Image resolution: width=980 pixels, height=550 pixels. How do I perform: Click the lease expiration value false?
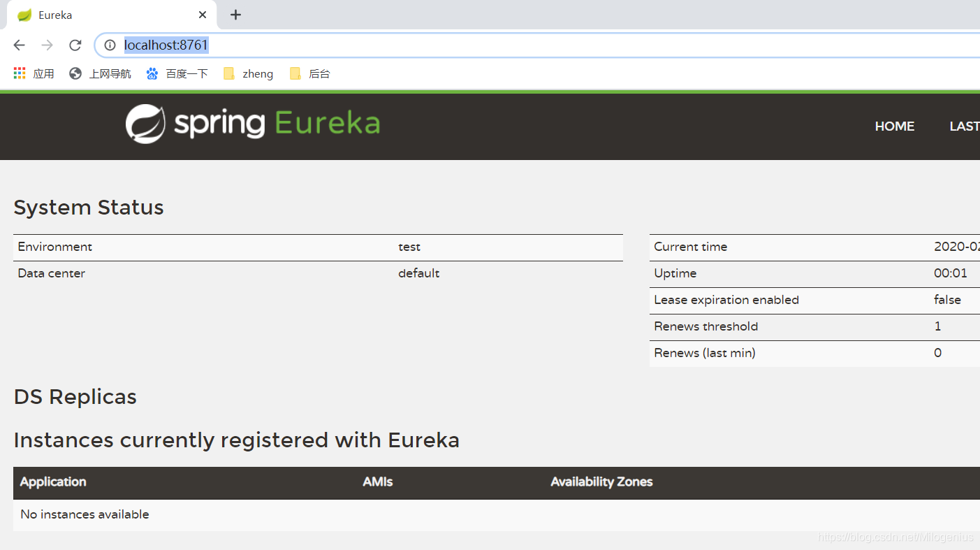pos(947,300)
